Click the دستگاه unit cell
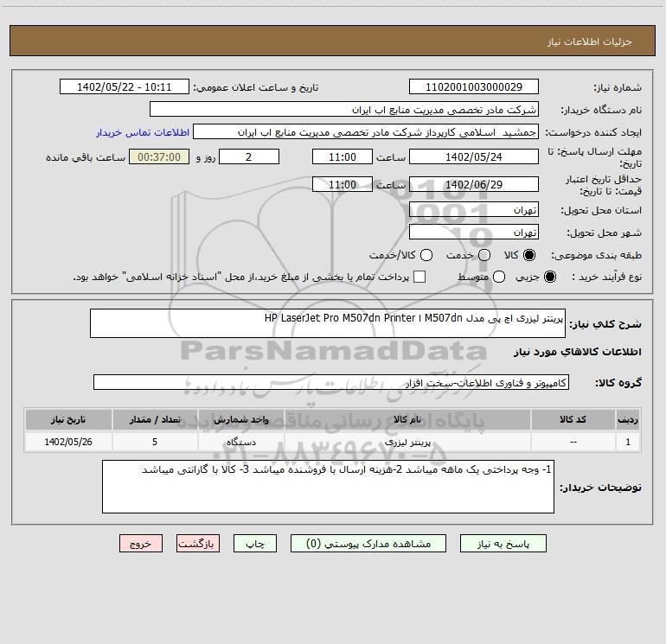666x644 pixels. coord(240,442)
